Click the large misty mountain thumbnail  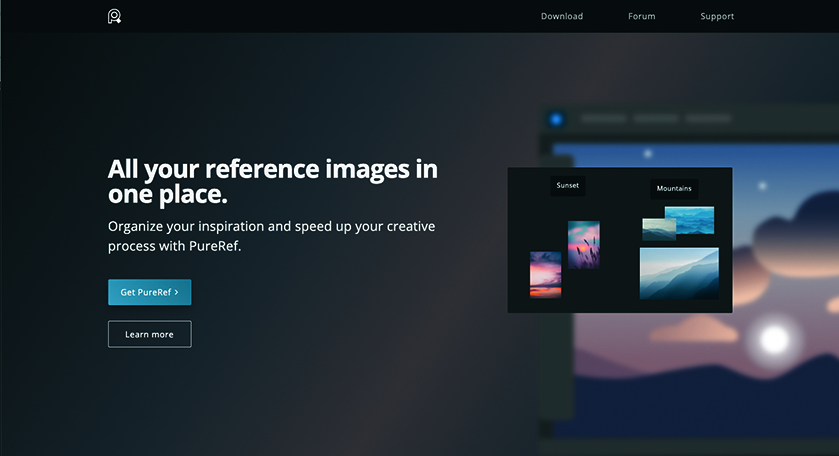[680, 273]
